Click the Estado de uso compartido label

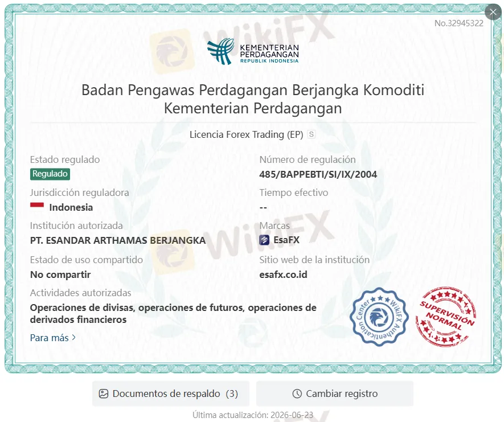(87, 260)
